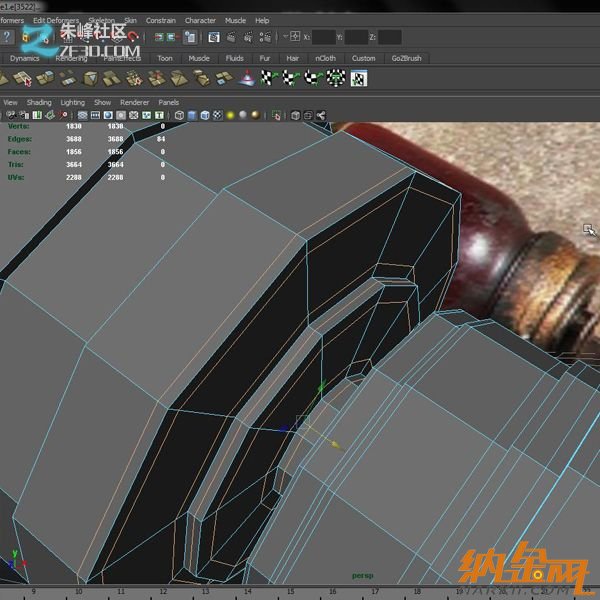Expand the input mode dropdown before X field
600x600 pixels.
click(x=286, y=37)
